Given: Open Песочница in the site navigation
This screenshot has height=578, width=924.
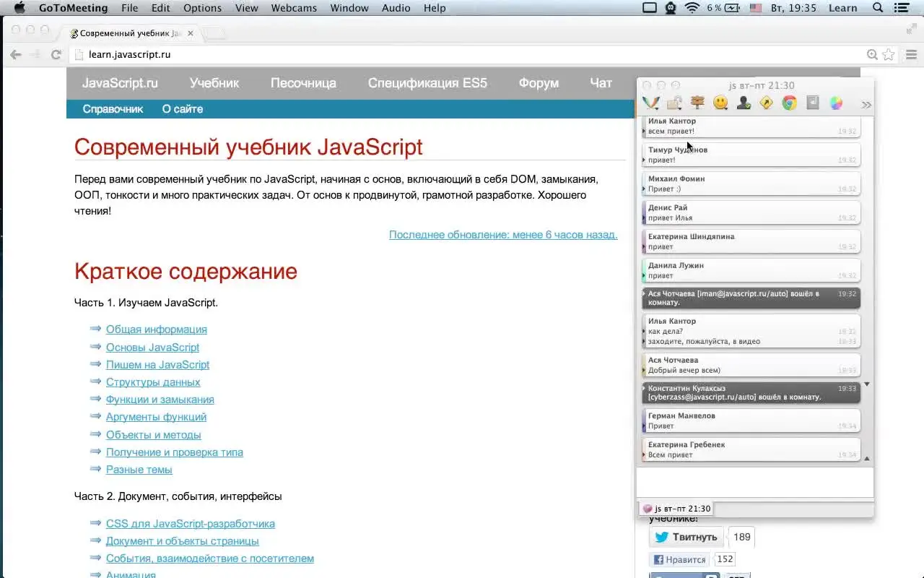Looking at the screenshot, I should pos(303,83).
